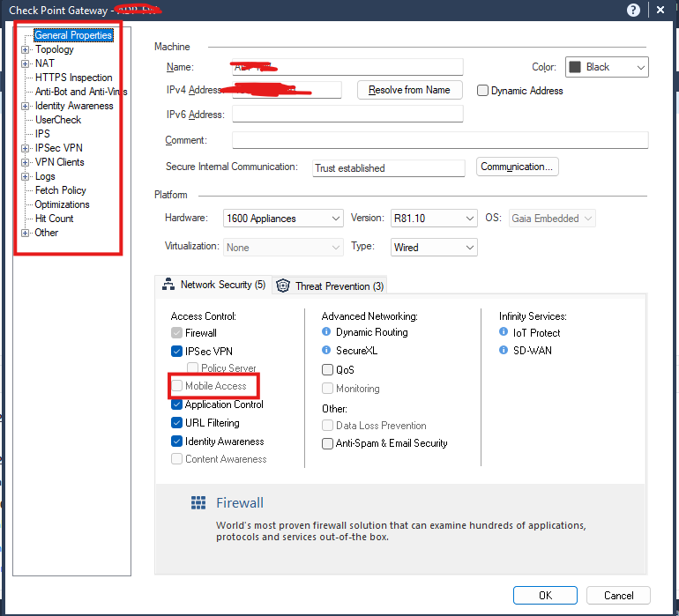Screen dimensions: 679x616
Task: Click the IoT Protect label
Action: pos(536,332)
